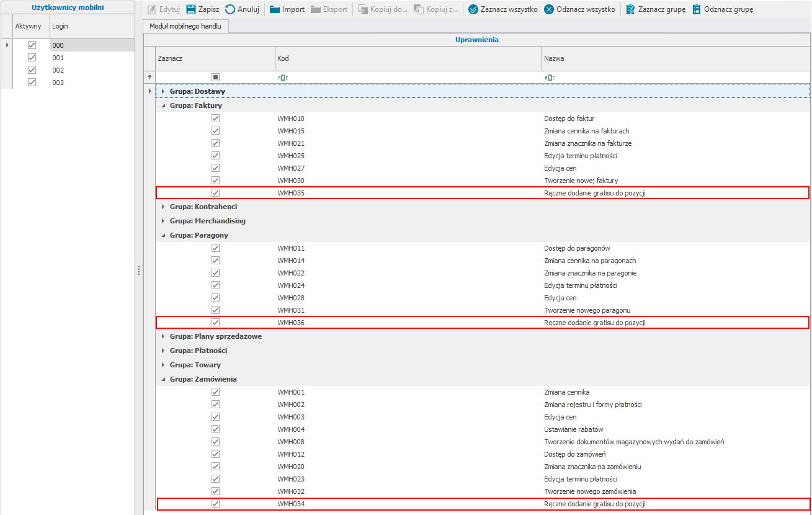Toggle Aktywny checkbox for user 002

tap(32, 70)
